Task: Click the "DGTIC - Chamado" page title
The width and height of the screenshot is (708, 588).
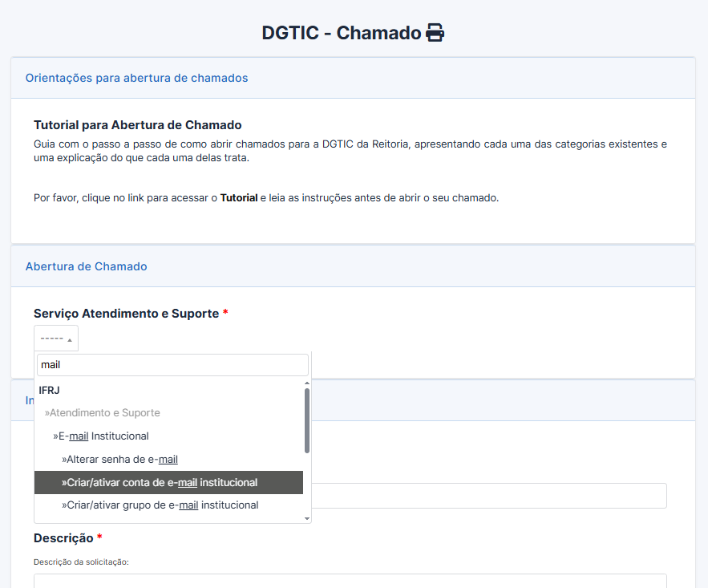Action: [341, 33]
